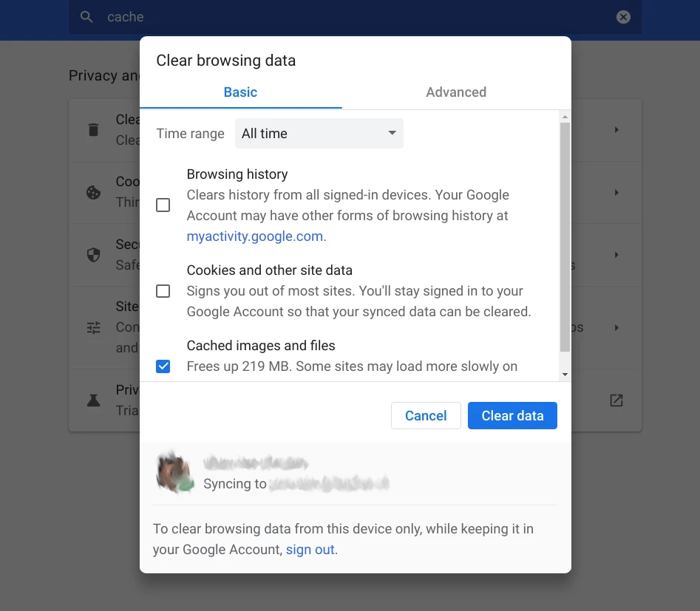Click the cookie icon in settings list
The image size is (700, 611).
pyautogui.click(x=92, y=192)
